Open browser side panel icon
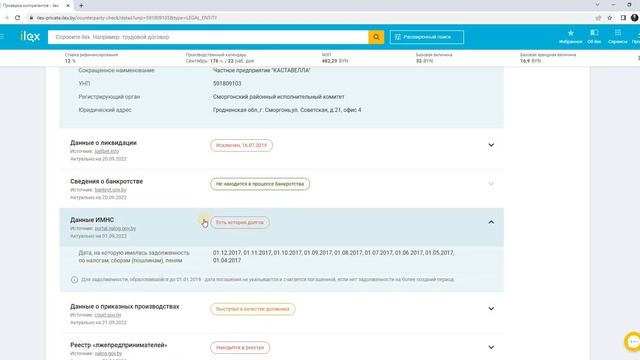The image size is (640, 360). [x=623, y=18]
